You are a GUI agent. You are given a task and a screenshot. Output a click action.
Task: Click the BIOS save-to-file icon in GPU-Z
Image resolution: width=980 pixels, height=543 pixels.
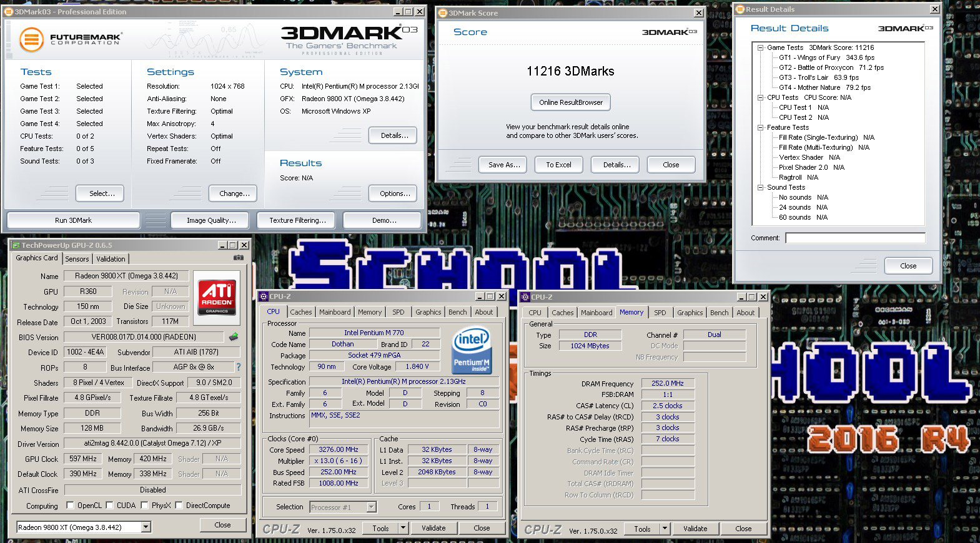pyautogui.click(x=234, y=336)
